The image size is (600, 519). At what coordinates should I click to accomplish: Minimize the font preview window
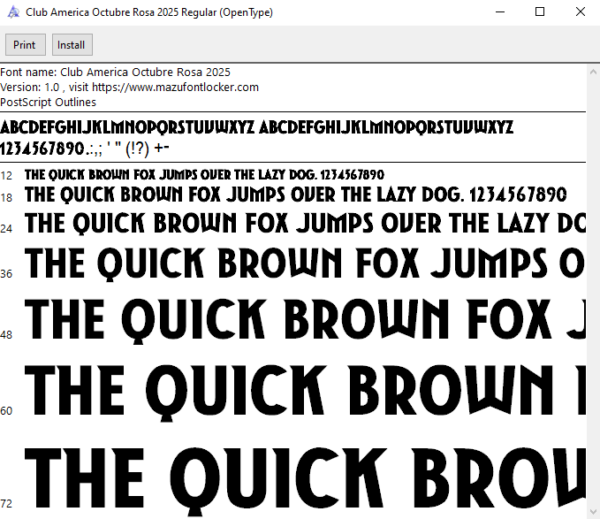pyautogui.click(x=500, y=12)
